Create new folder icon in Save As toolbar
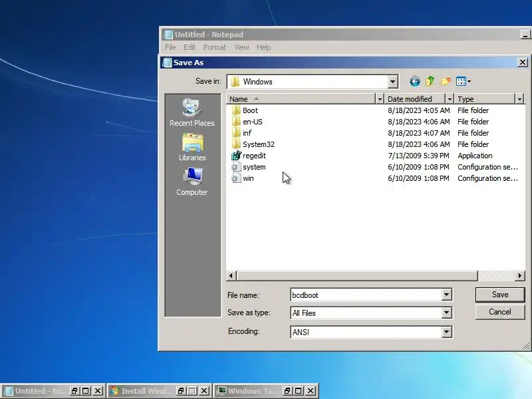 (x=446, y=81)
